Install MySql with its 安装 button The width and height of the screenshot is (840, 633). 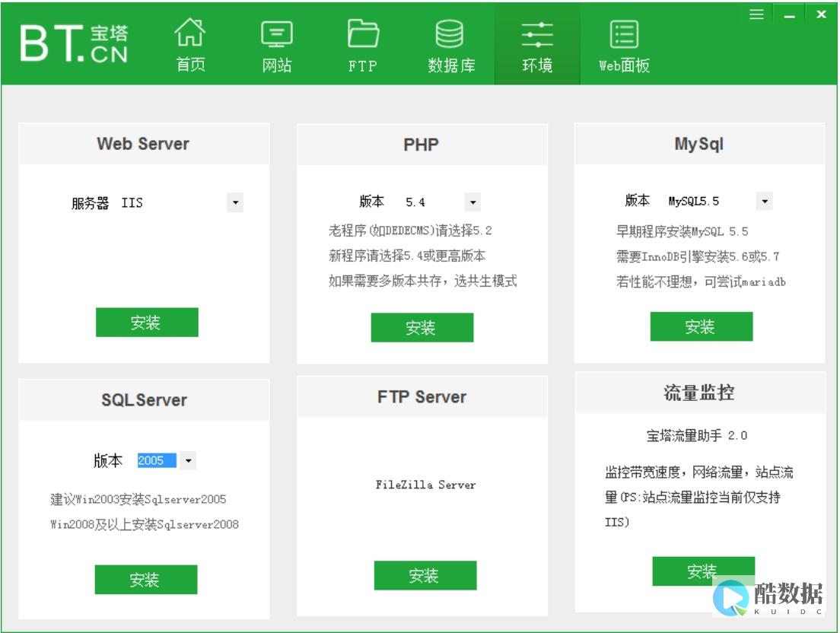click(x=702, y=326)
